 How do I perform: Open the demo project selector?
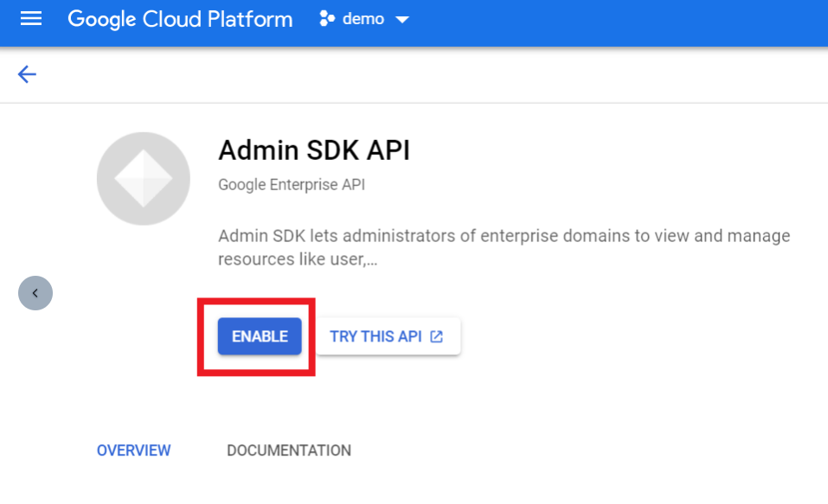pyautogui.click(x=363, y=19)
